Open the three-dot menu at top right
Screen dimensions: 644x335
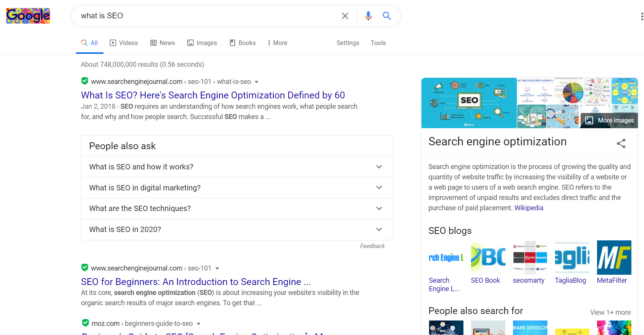tap(642, 16)
